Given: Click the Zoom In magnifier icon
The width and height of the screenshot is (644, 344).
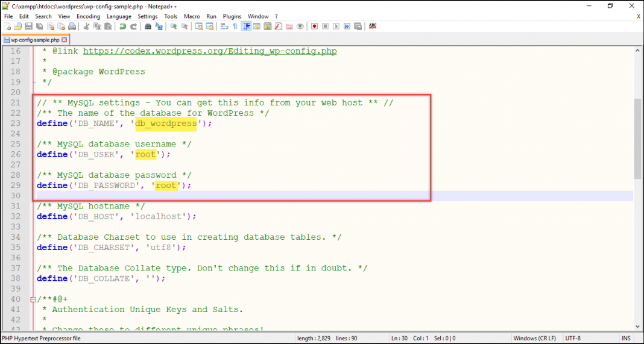Looking at the screenshot, I should 174,27.
